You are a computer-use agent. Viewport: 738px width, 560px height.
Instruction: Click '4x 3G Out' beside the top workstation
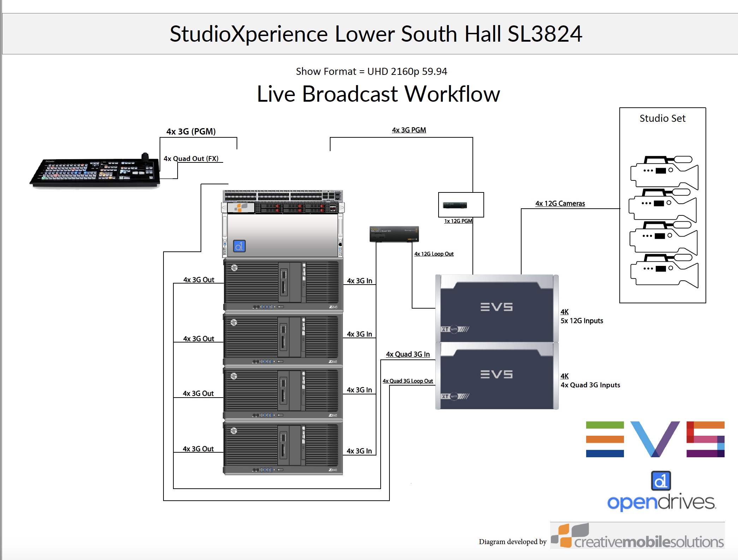tap(199, 280)
